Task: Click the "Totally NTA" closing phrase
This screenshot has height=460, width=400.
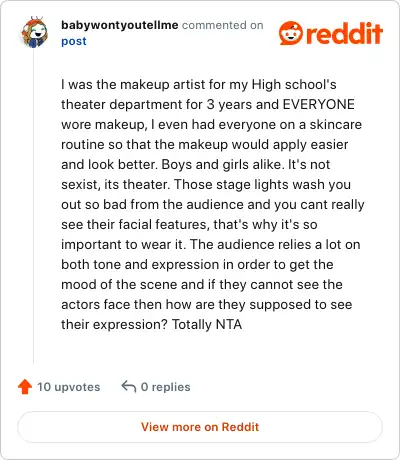Action: (x=207, y=324)
